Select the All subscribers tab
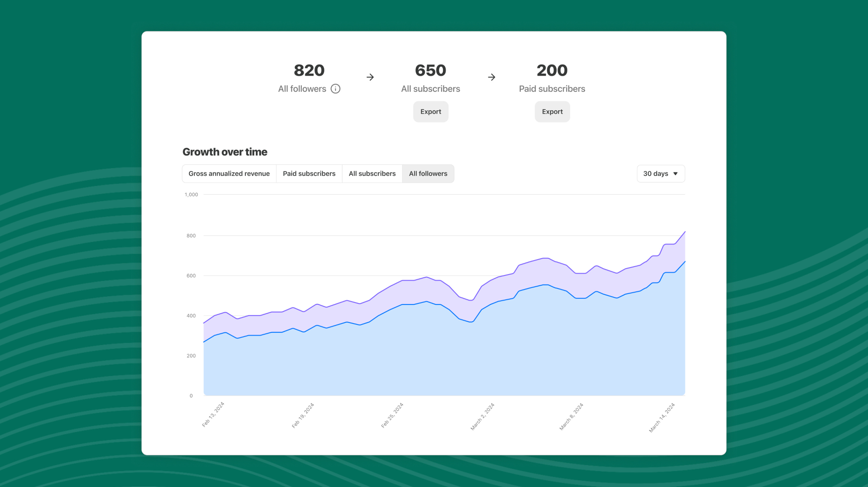The image size is (868, 487). (372, 173)
